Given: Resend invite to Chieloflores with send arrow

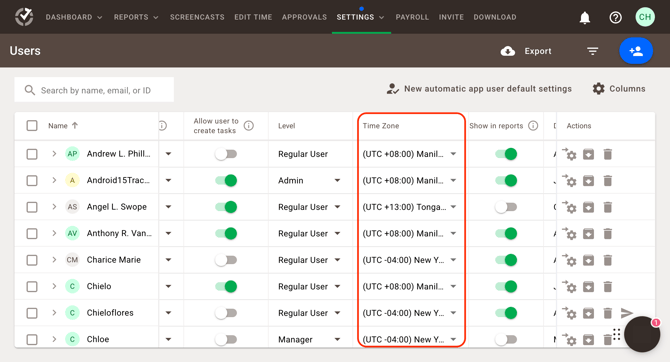Looking at the screenshot, I should pyautogui.click(x=626, y=313).
